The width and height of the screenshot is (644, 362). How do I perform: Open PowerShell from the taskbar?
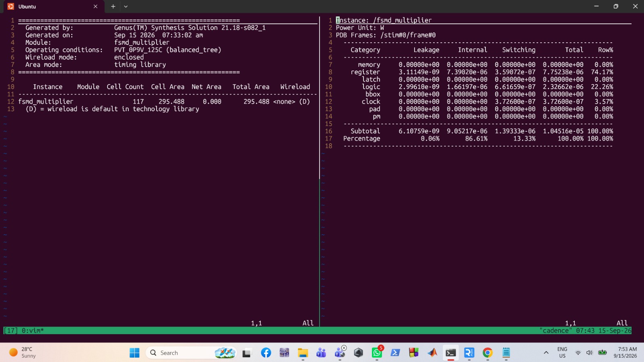(395, 353)
